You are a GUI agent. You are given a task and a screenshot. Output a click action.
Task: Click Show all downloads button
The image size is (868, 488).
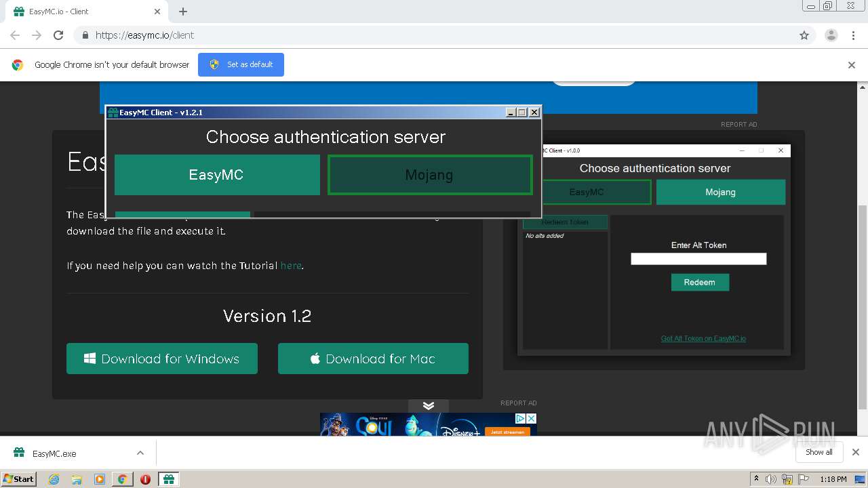[x=818, y=452]
